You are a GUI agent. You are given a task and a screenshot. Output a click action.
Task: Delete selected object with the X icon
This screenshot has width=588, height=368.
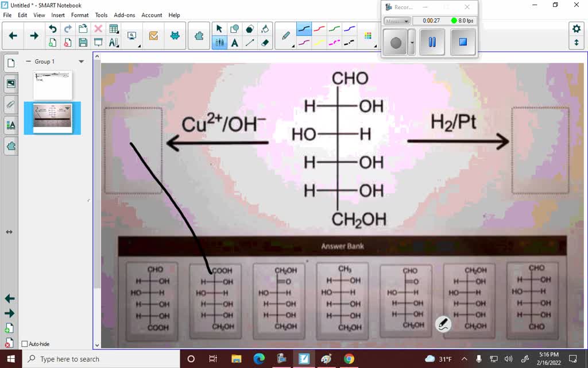98,29
